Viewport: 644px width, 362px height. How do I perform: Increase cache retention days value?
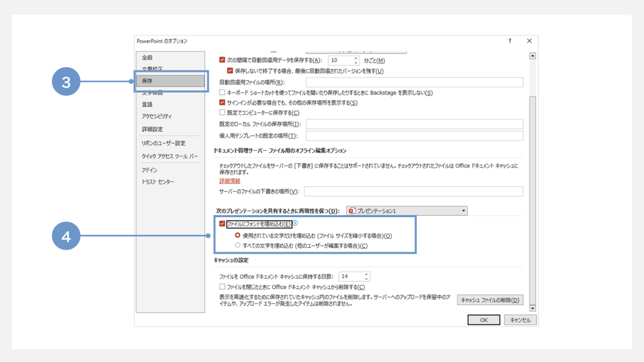(x=366, y=274)
